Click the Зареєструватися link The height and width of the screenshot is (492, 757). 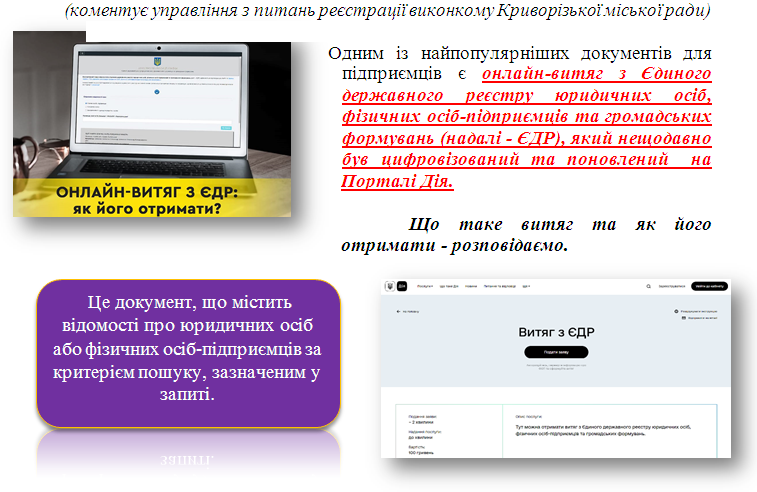click(x=672, y=286)
